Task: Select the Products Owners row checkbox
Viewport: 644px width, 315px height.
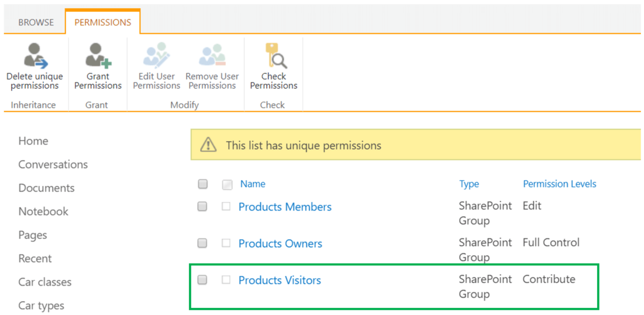Action: (x=203, y=243)
